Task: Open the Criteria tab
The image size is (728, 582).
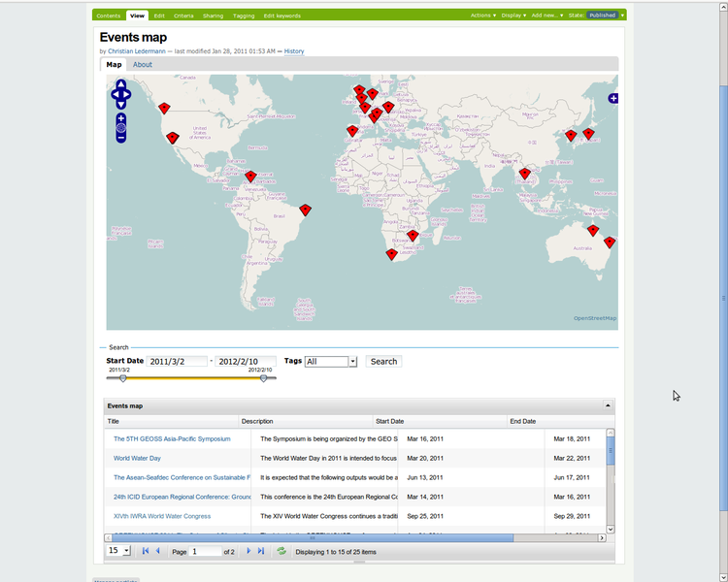Action: click(x=183, y=16)
